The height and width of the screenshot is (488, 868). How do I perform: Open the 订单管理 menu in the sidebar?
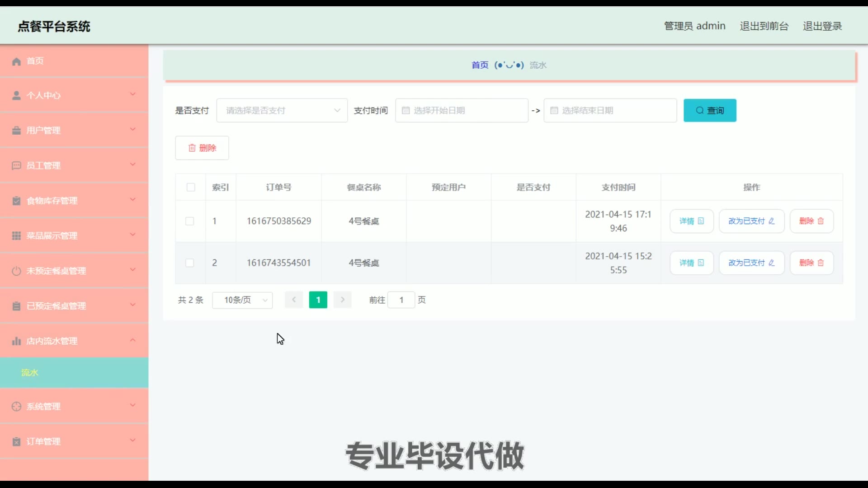point(74,441)
